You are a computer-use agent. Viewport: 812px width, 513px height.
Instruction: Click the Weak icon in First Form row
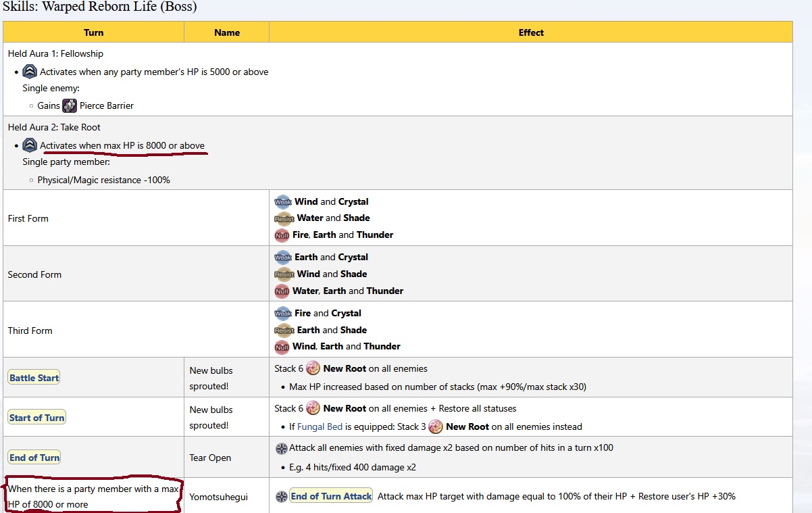click(x=283, y=201)
